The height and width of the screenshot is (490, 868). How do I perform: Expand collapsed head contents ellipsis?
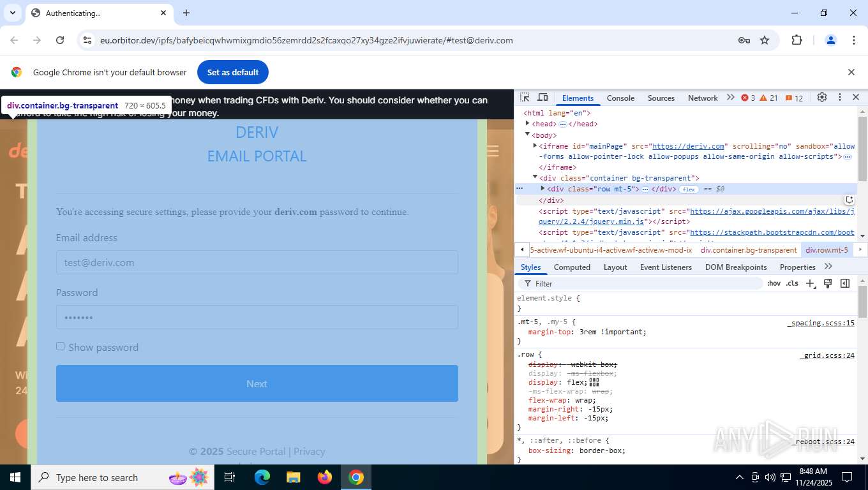[563, 124]
